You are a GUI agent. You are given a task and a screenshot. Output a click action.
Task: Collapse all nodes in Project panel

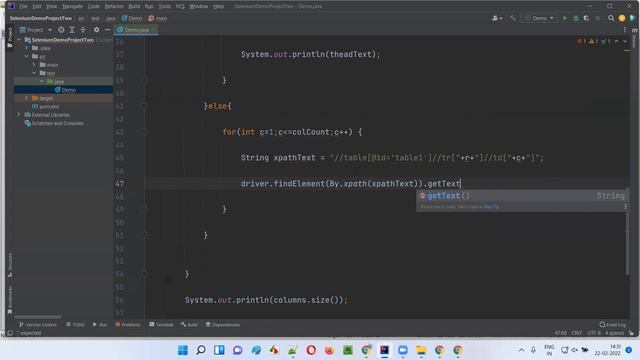83,30
